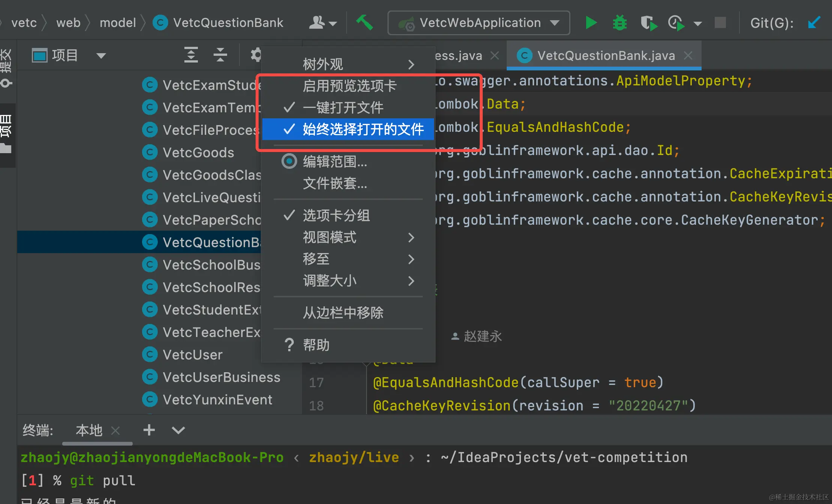Expand all in project panel

click(191, 55)
